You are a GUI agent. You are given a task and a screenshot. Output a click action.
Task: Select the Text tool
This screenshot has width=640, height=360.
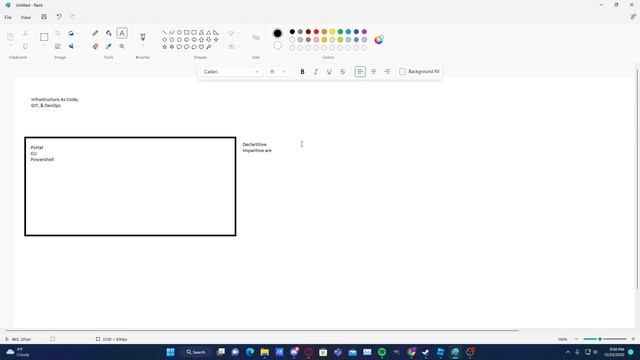point(122,33)
